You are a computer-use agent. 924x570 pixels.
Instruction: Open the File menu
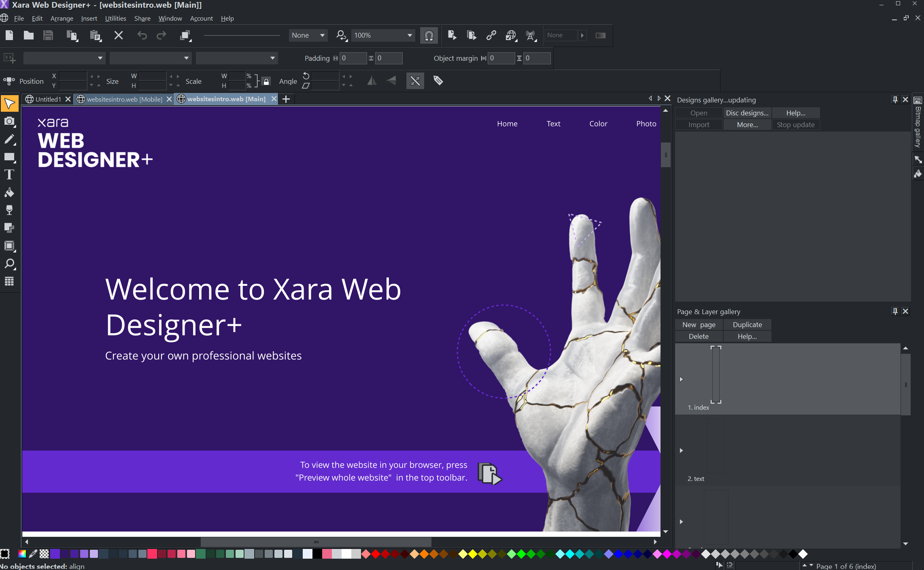19,18
